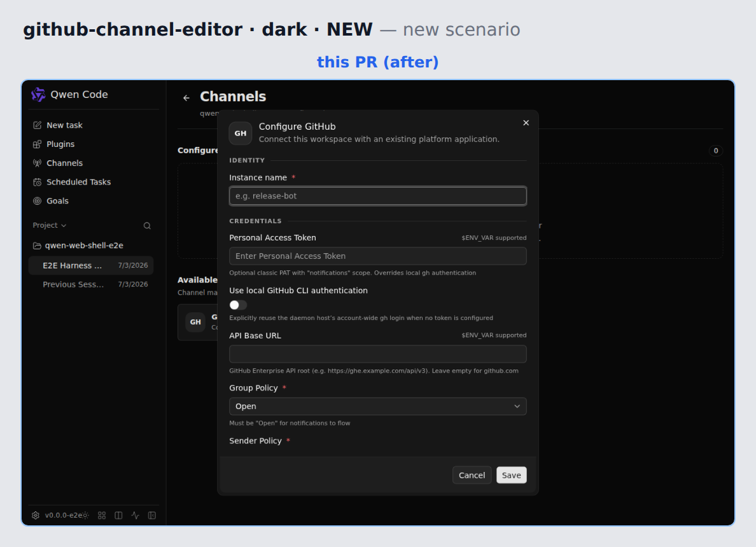Open settings gear in the footer
The image size is (756, 547).
tap(36, 515)
